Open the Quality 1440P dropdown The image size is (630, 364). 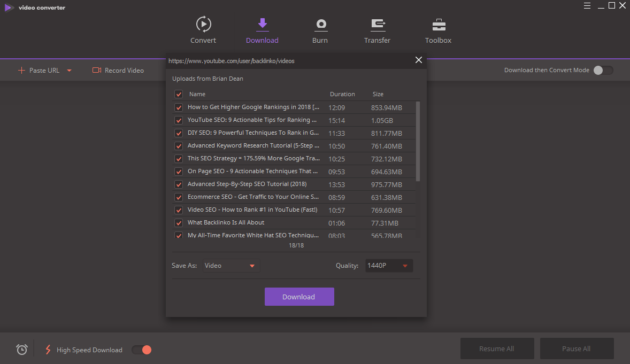pos(389,266)
